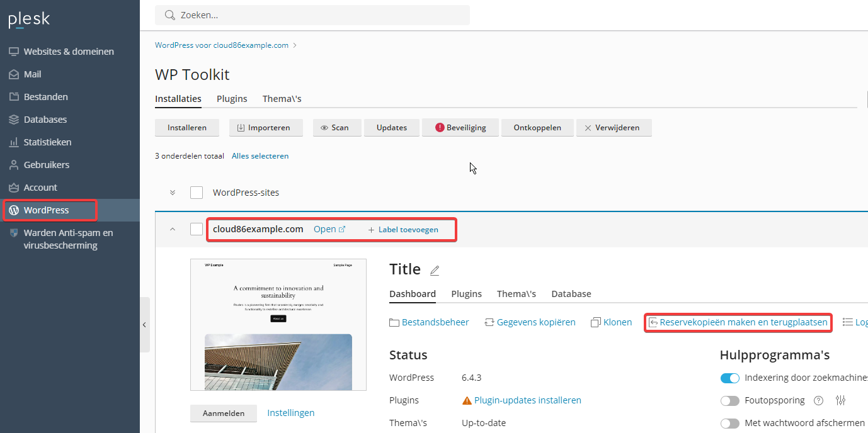Viewport: 868px width, 433px height.
Task: Click the external link icon after Open
Action: pos(342,230)
